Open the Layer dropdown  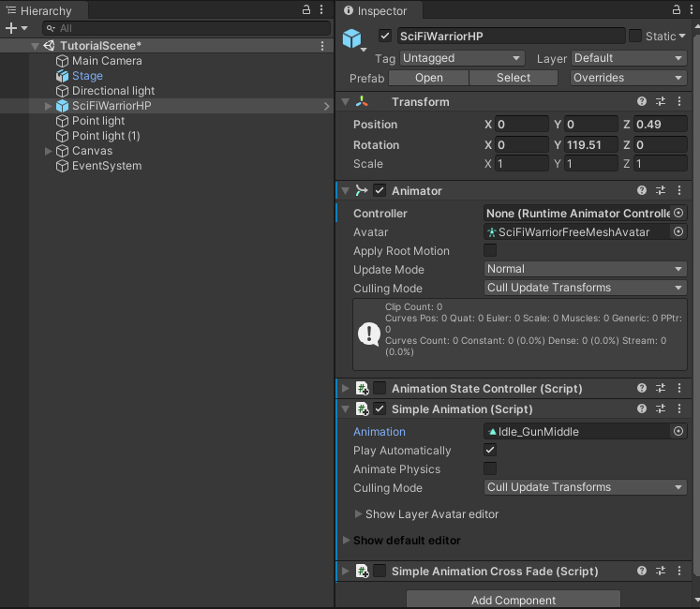(x=629, y=58)
